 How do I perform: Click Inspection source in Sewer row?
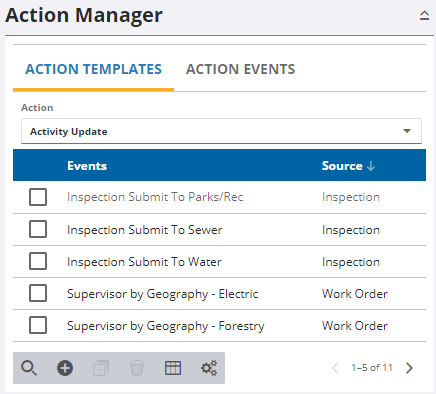tap(351, 230)
